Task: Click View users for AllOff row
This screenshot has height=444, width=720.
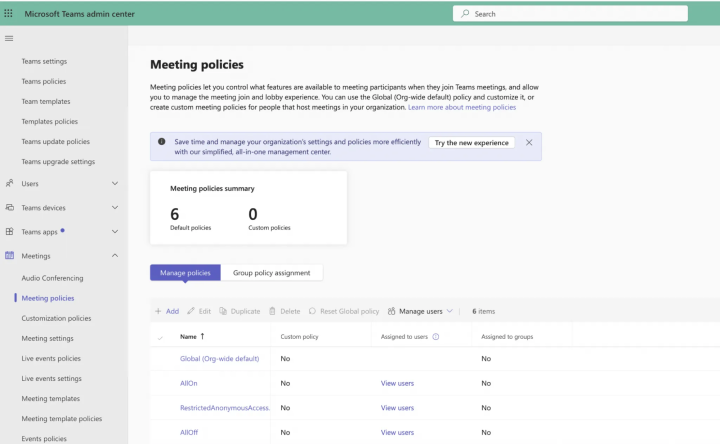Action: 397,433
